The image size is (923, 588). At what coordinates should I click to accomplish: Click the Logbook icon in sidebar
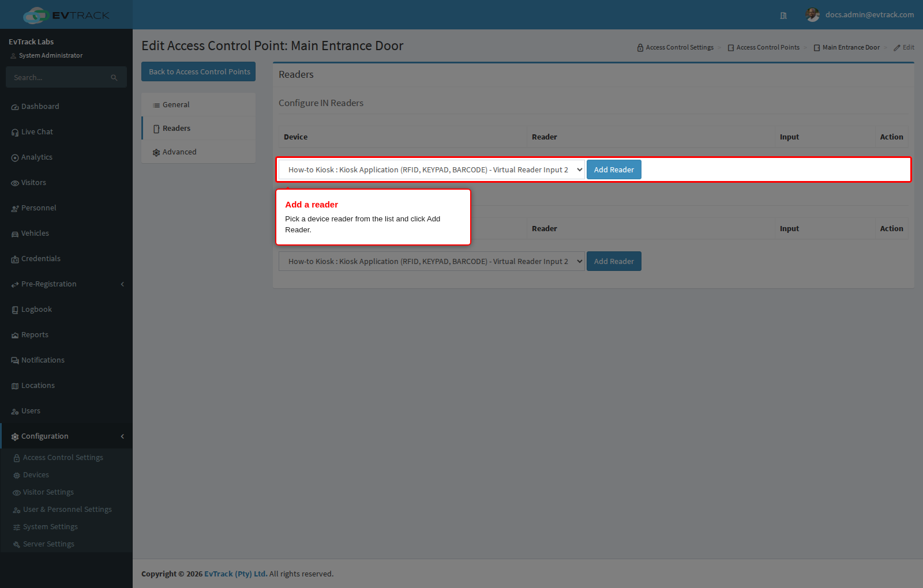click(x=15, y=310)
